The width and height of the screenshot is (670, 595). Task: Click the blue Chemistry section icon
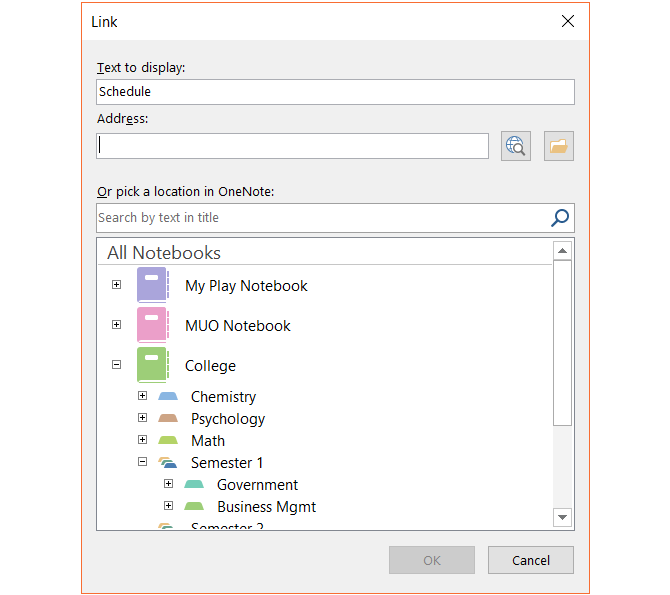[168, 396]
